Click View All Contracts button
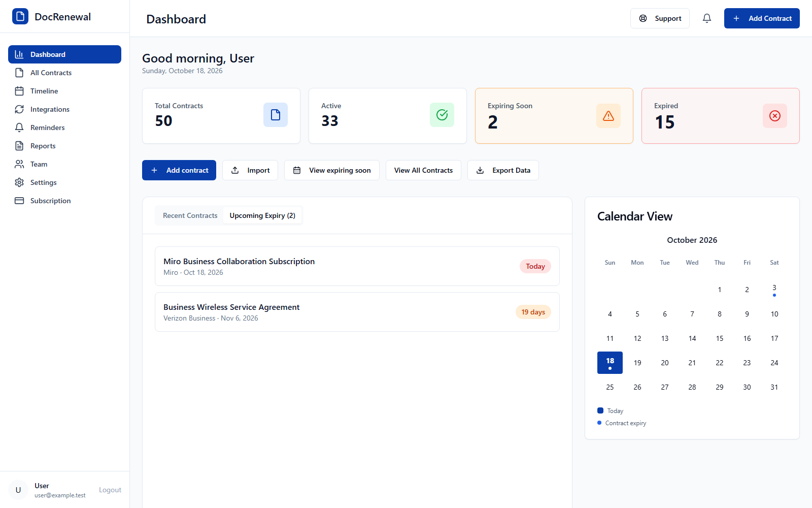 [x=423, y=170]
